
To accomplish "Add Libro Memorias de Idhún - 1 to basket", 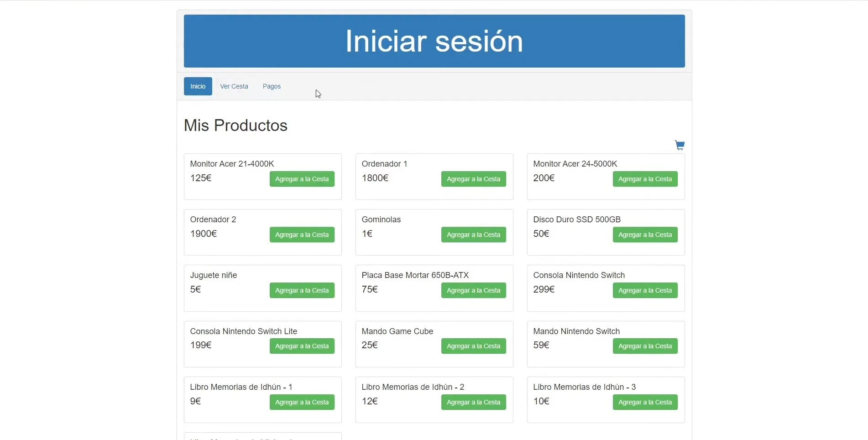I will [x=302, y=402].
